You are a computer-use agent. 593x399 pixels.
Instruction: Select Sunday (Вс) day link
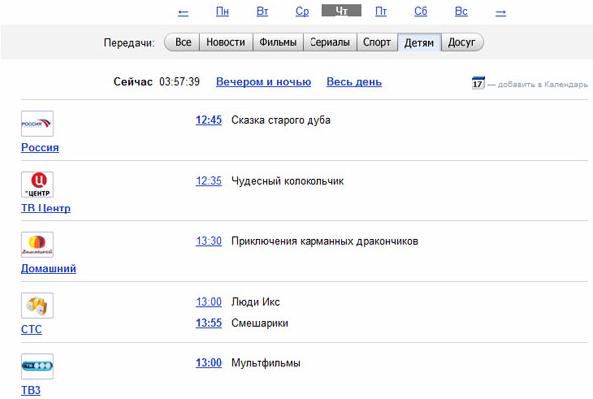coord(461,12)
